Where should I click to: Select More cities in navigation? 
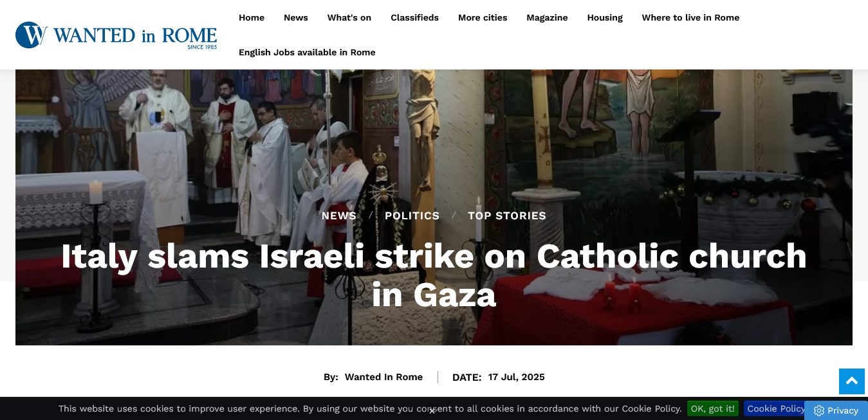click(x=483, y=17)
